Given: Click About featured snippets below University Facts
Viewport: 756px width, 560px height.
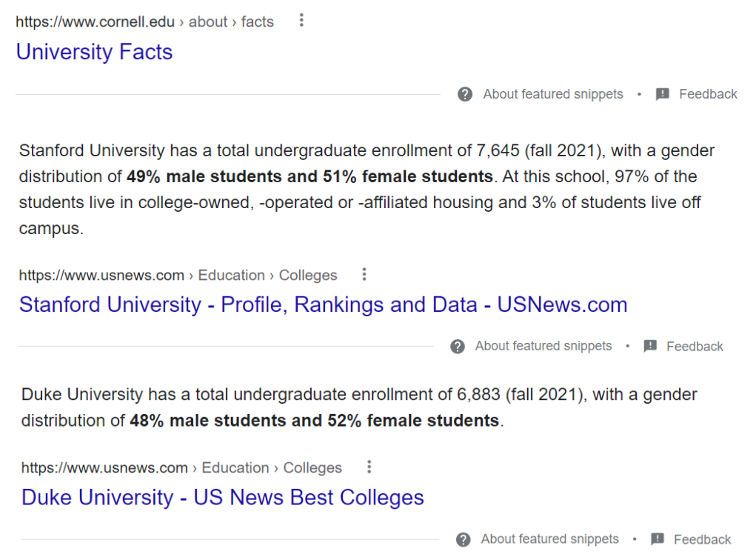Looking at the screenshot, I should pos(553,94).
